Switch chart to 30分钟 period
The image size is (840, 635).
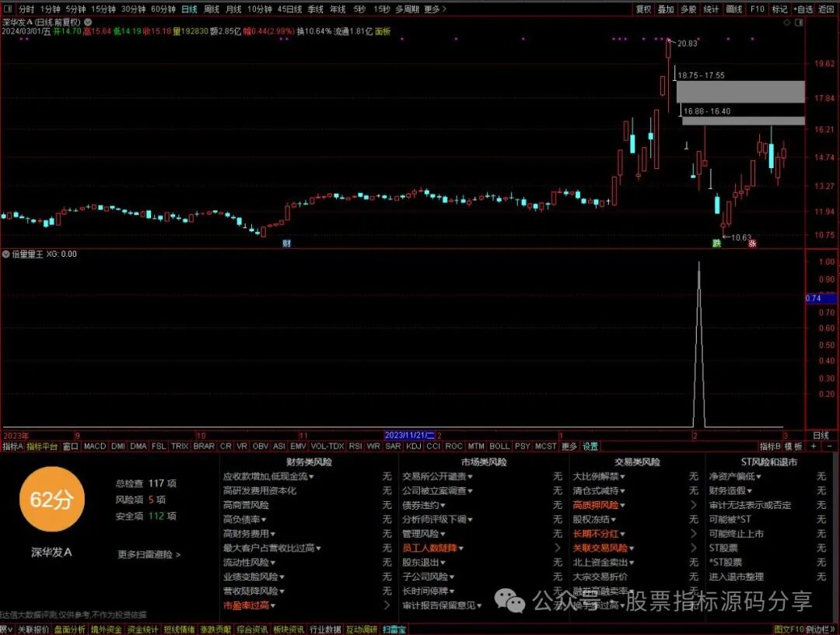133,9
